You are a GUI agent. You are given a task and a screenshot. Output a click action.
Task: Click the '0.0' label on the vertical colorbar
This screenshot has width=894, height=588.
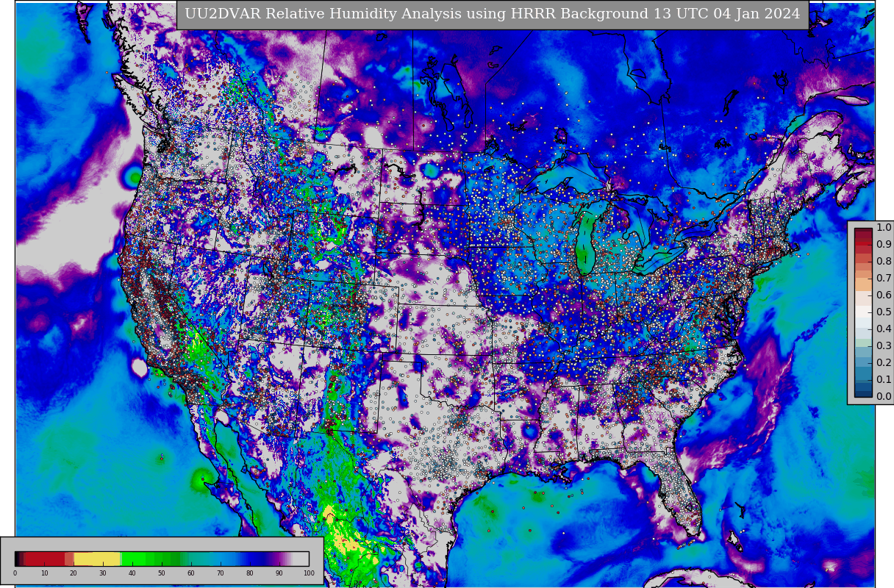884,396
